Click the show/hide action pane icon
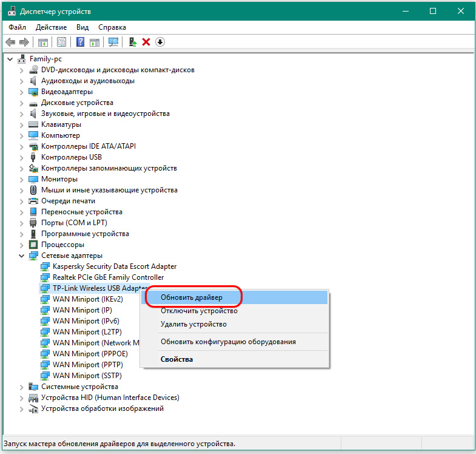This screenshot has width=476, height=454. click(x=95, y=42)
